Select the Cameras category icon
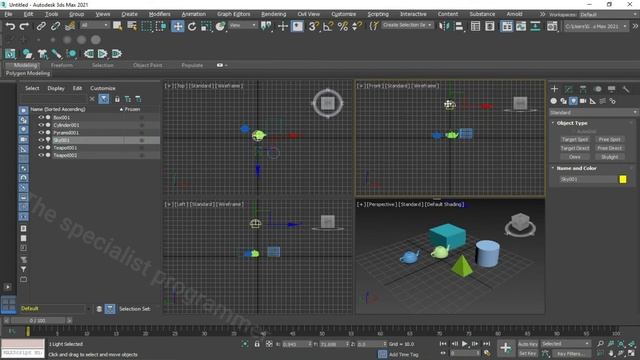The height and width of the screenshot is (360, 640). tap(583, 101)
